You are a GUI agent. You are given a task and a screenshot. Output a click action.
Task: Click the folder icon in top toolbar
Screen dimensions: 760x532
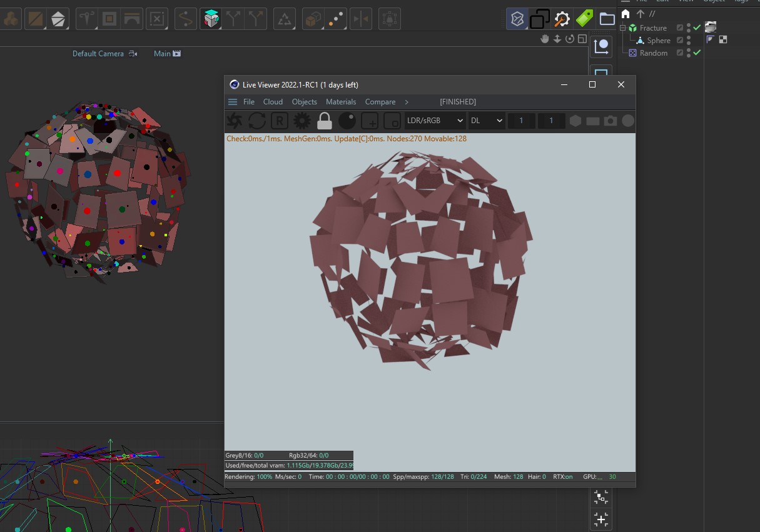coord(607,19)
